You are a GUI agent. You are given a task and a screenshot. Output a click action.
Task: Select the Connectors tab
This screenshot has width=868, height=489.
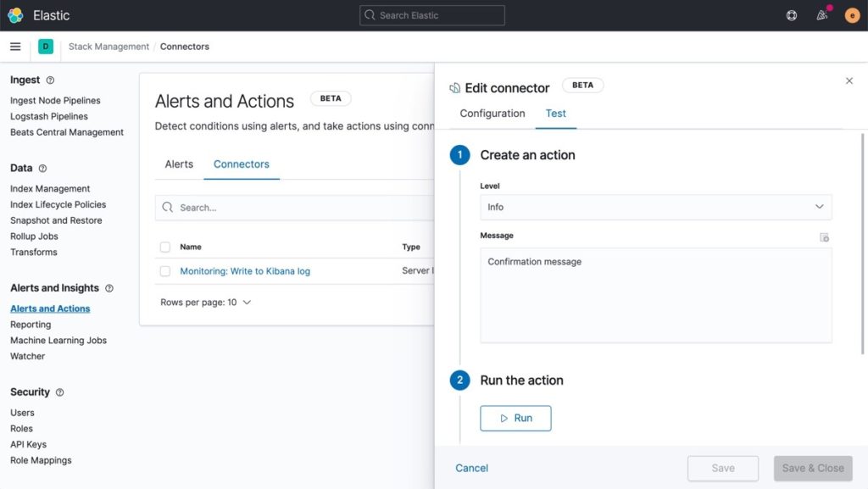[x=242, y=164]
